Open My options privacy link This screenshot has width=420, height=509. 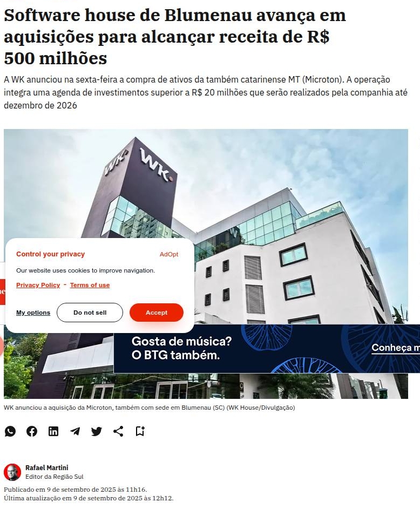coord(33,313)
